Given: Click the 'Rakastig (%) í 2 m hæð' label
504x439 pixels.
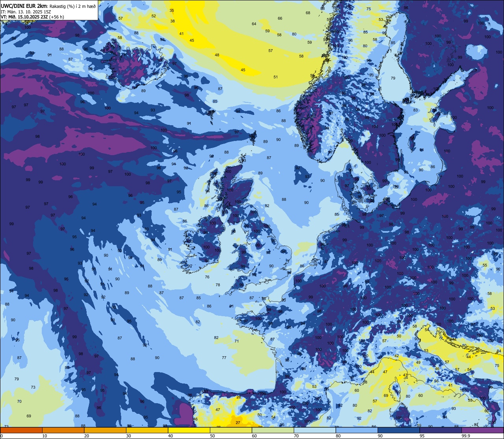Looking at the screenshot, I should point(72,6).
